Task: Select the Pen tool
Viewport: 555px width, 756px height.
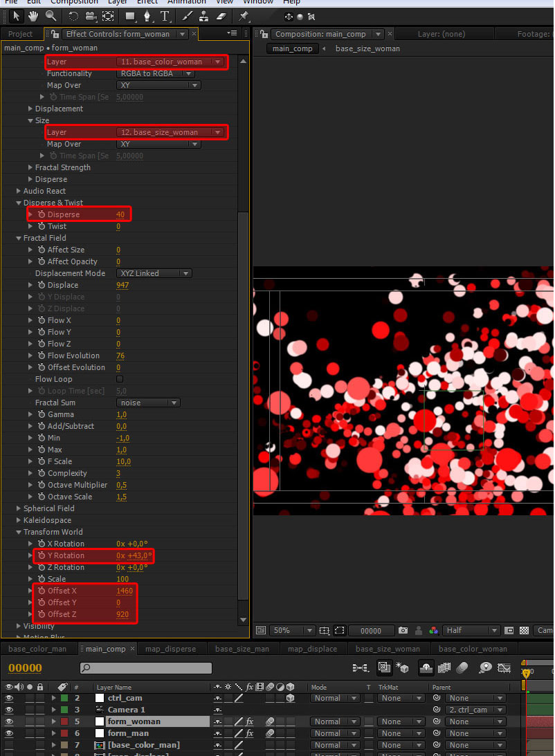Action: coord(147,17)
